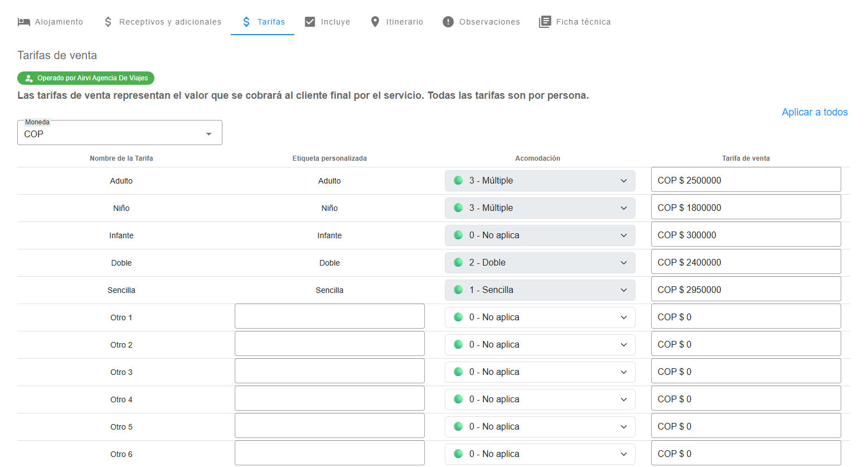Viewport: 868px width, 467px height.
Task: Open the acomodación dropdown for Otro 4
Action: click(x=540, y=399)
